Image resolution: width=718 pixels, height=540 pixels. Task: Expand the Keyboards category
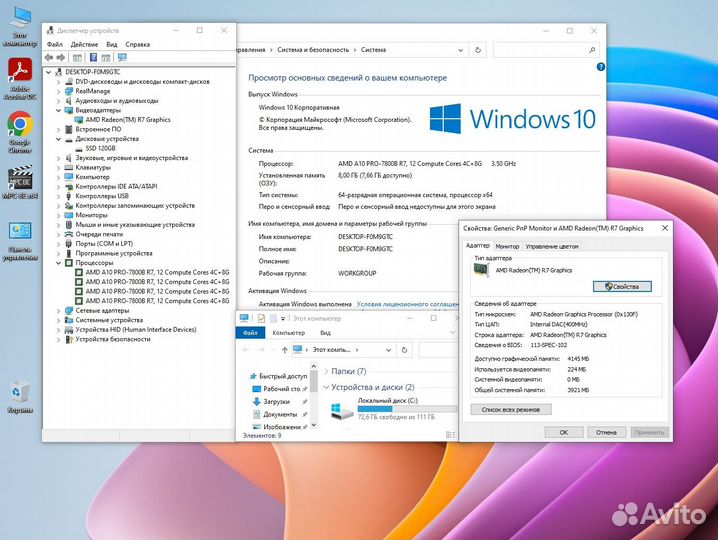point(58,168)
